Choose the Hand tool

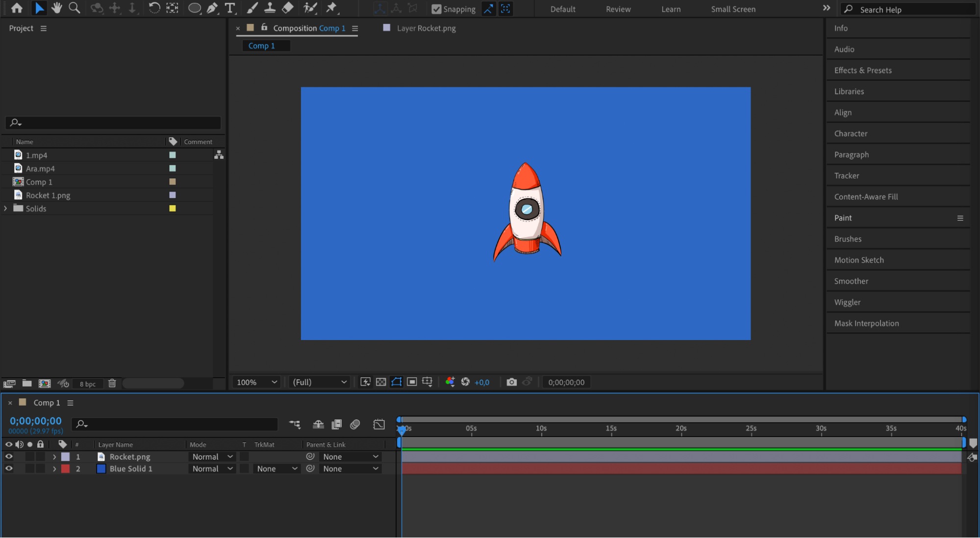tap(57, 8)
